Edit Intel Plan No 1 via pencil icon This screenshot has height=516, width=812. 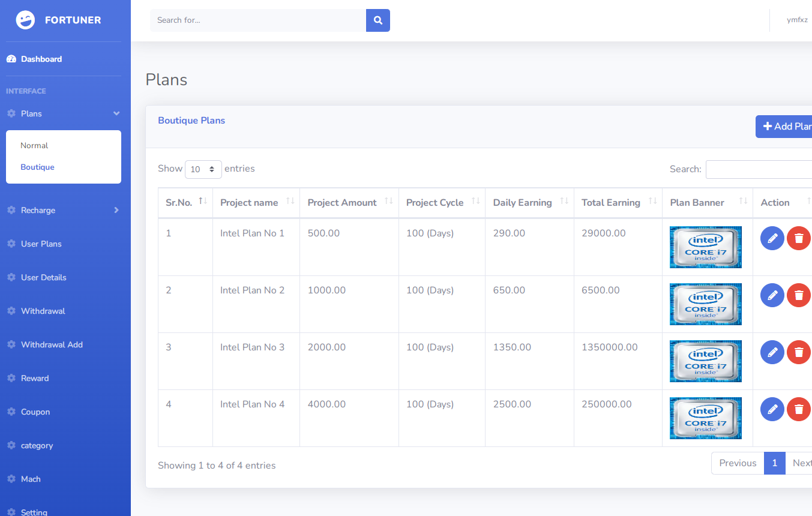(x=772, y=238)
